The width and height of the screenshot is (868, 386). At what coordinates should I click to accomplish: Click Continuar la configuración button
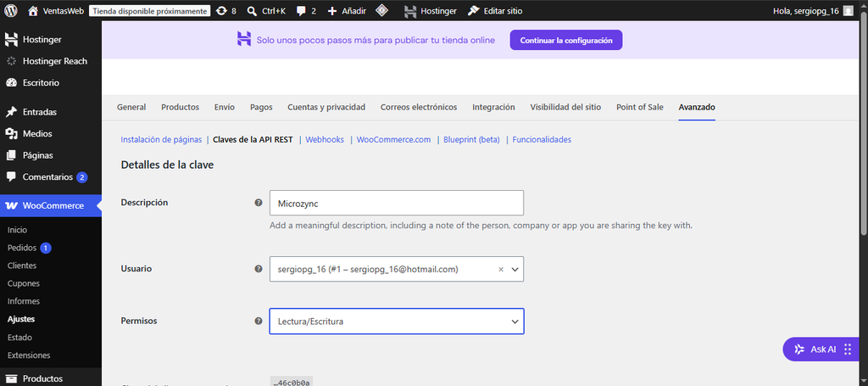pyautogui.click(x=565, y=41)
